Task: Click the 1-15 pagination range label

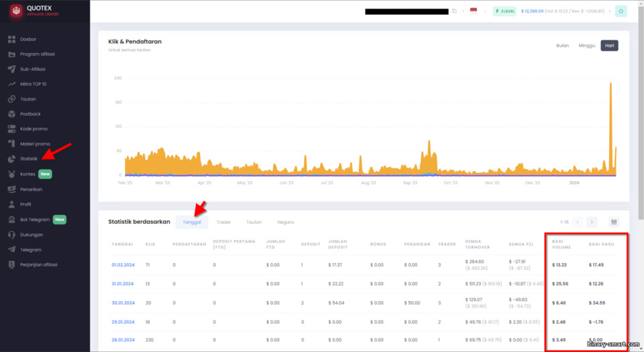Action: [x=564, y=222]
